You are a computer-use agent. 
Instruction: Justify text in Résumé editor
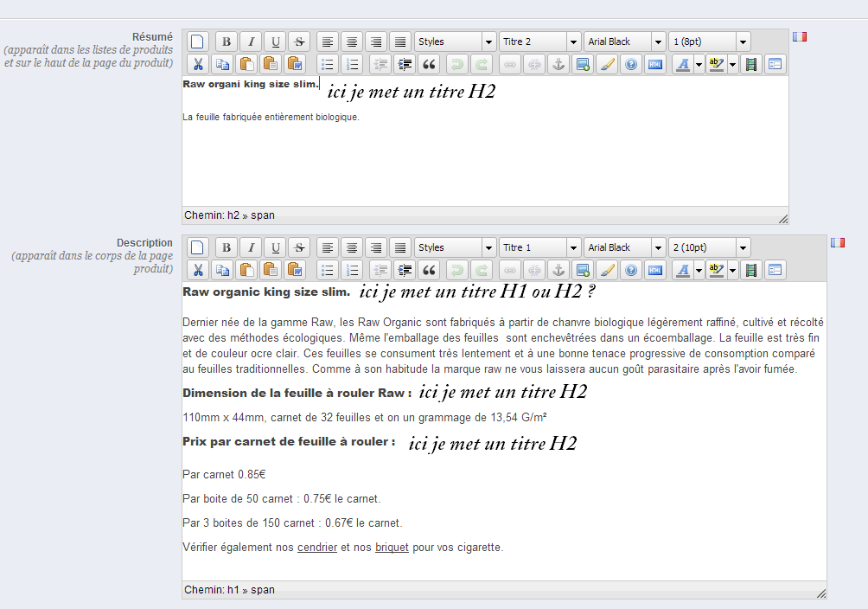click(x=401, y=42)
